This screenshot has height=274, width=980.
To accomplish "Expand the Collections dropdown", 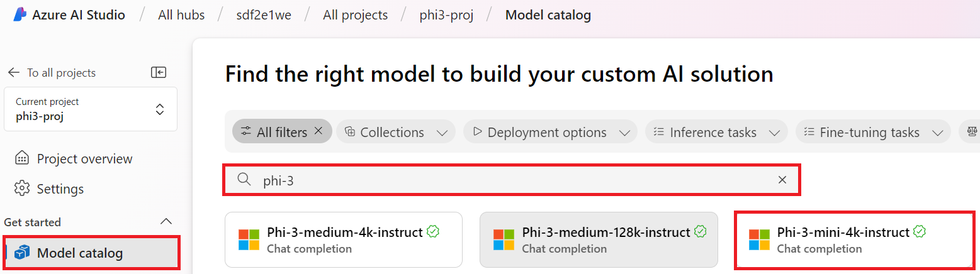I will pyautogui.click(x=441, y=133).
